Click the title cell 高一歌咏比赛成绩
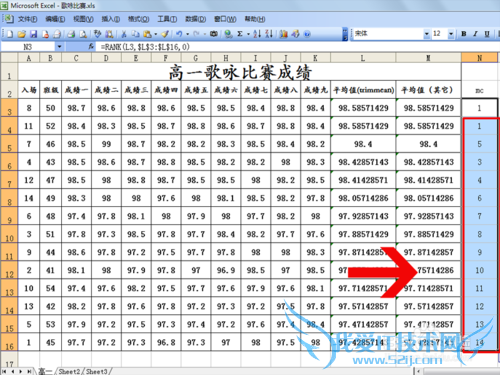 coord(240,72)
